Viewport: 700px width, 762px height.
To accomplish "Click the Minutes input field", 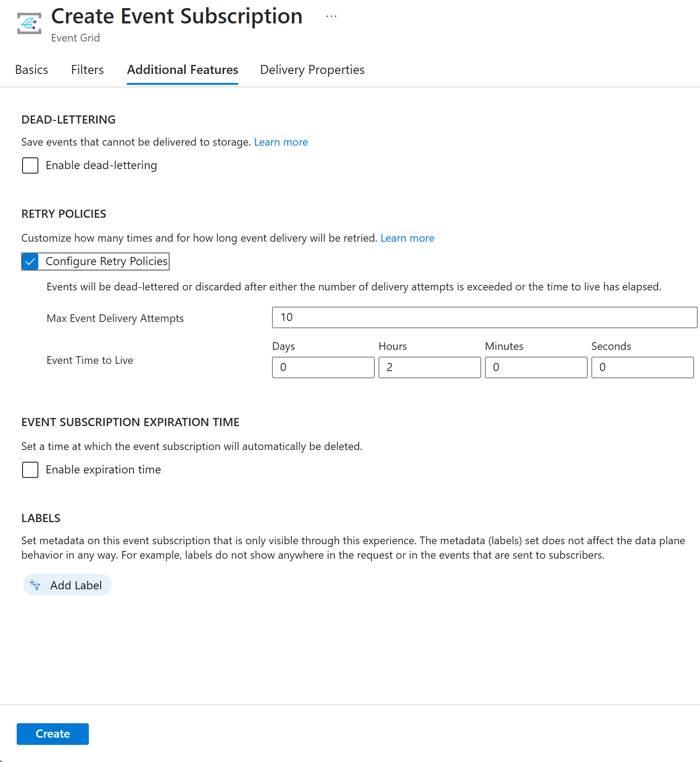I will coord(536,367).
